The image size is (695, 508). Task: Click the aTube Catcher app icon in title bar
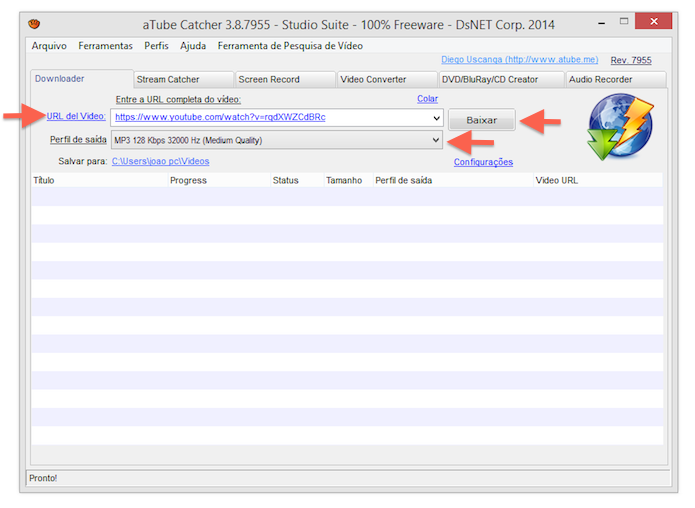tap(34, 23)
